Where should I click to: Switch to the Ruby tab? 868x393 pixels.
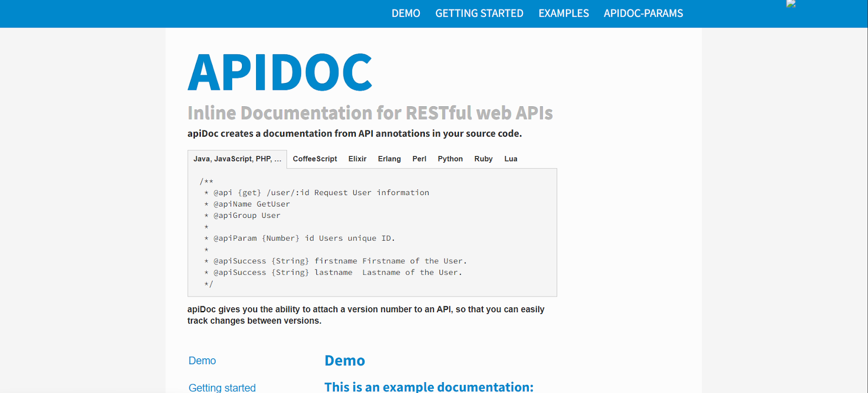point(483,159)
